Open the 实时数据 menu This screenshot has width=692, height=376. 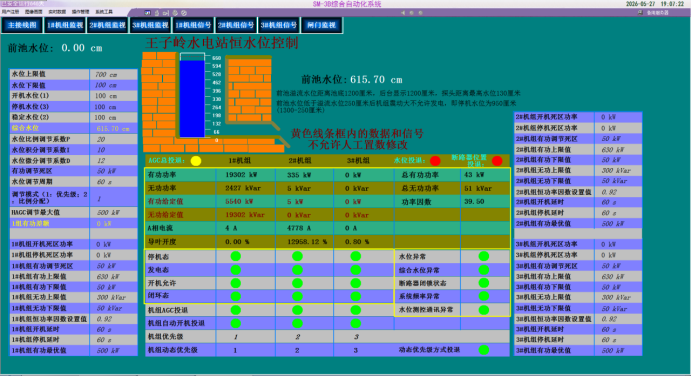click(x=57, y=12)
